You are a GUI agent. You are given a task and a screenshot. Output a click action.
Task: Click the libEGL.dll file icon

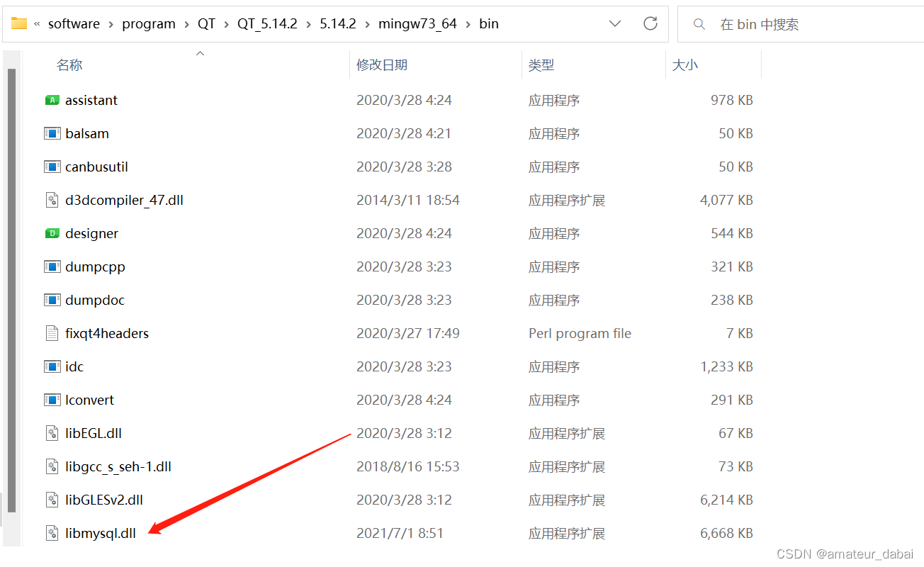click(x=52, y=433)
